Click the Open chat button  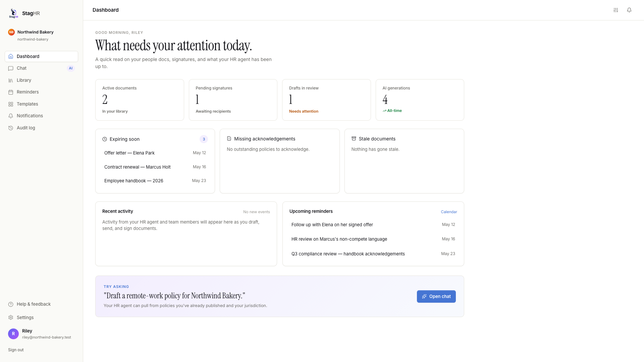[436, 296]
